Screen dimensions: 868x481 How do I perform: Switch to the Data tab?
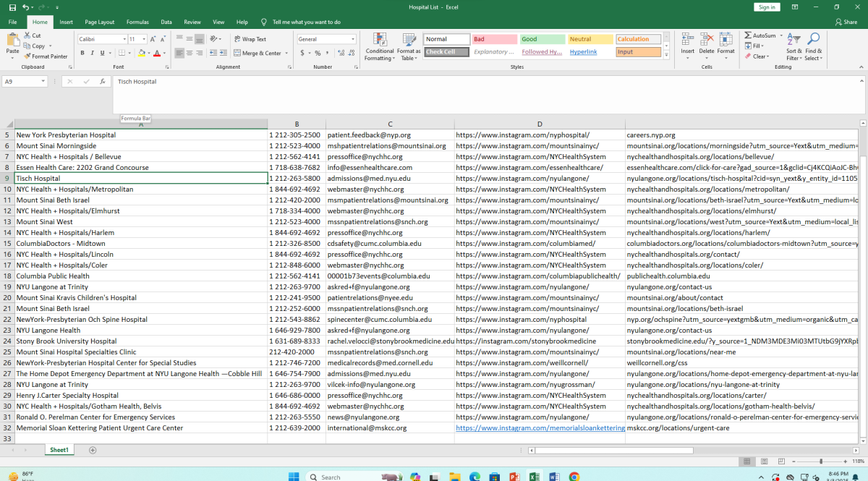[166, 22]
